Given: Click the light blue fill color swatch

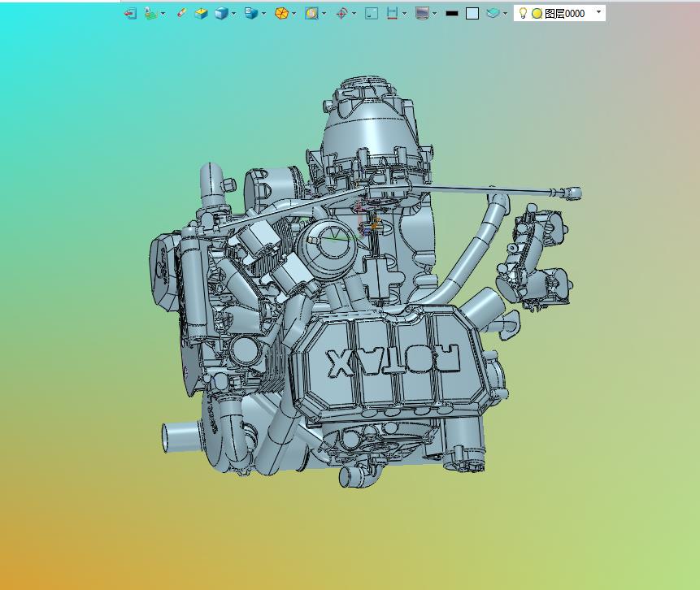Looking at the screenshot, I should [472, 13].
